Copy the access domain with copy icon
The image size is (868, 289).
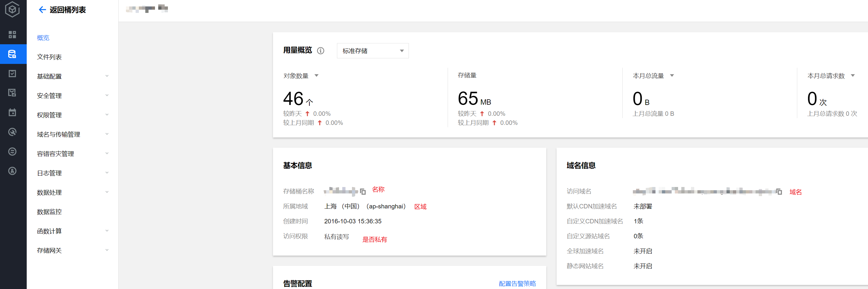click(x=779, y=191)
